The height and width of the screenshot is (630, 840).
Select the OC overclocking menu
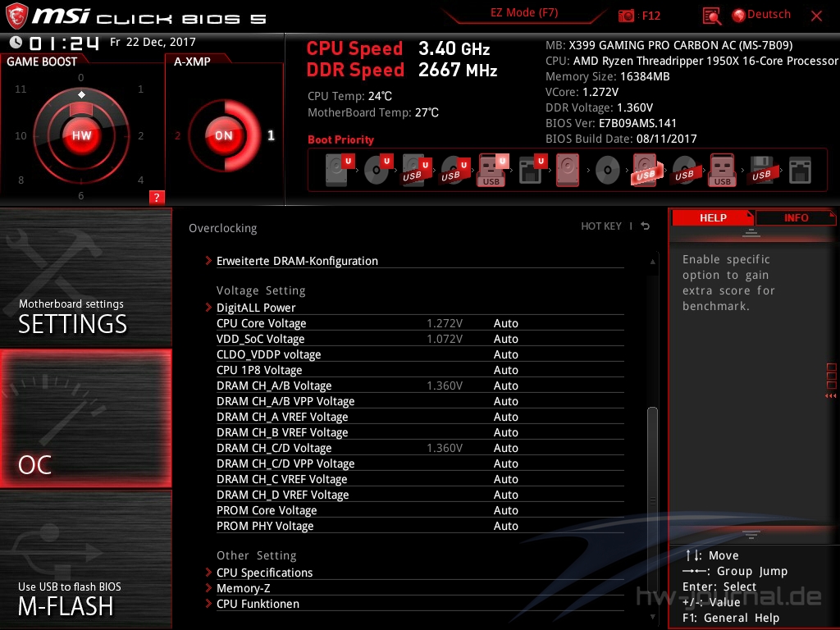[85, 418]
